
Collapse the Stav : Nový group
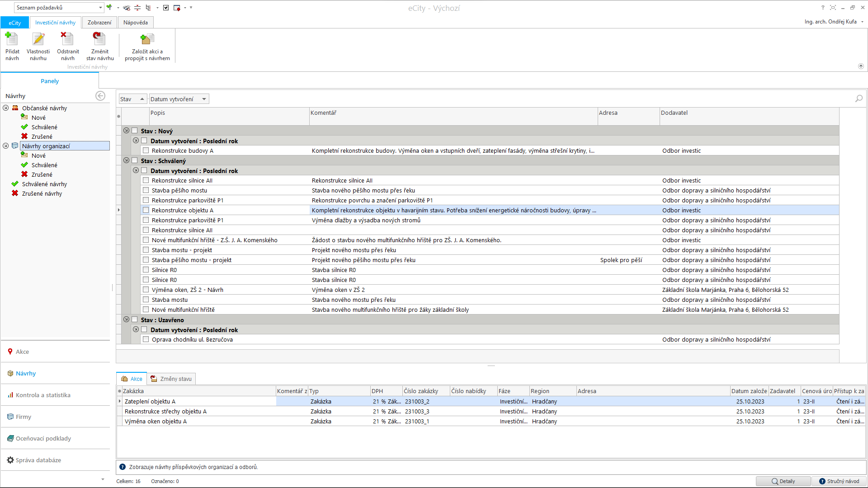point(126,131)
